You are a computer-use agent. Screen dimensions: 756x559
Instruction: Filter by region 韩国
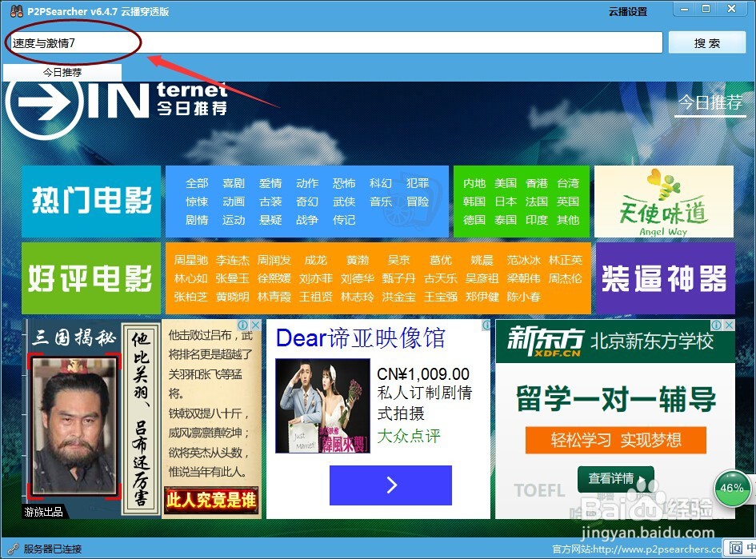pos(474,202)
